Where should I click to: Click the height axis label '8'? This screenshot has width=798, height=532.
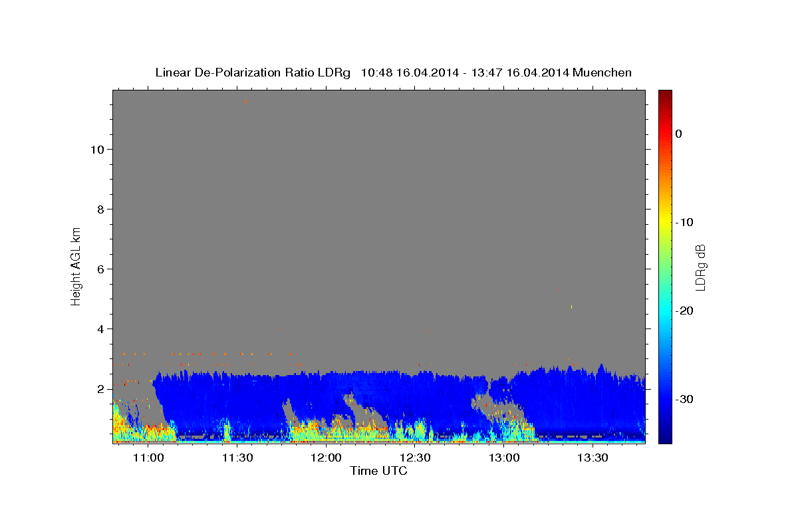100,209
